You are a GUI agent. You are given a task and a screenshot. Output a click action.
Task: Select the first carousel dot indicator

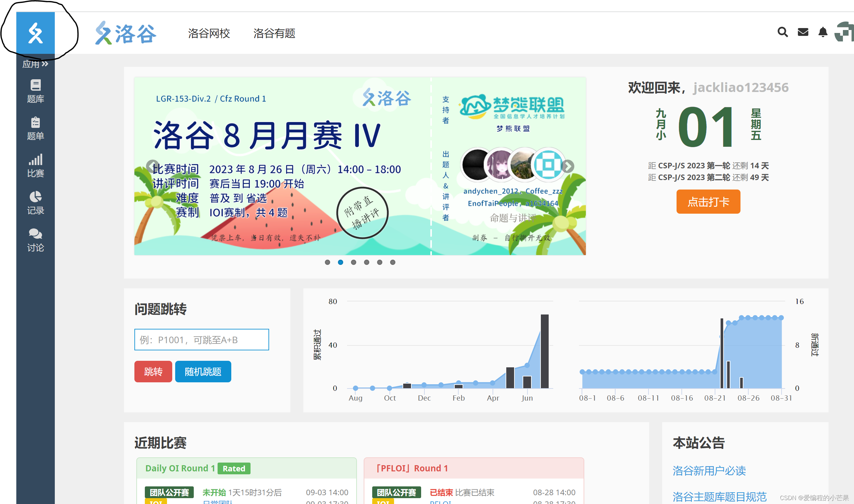tap(327, 262)
